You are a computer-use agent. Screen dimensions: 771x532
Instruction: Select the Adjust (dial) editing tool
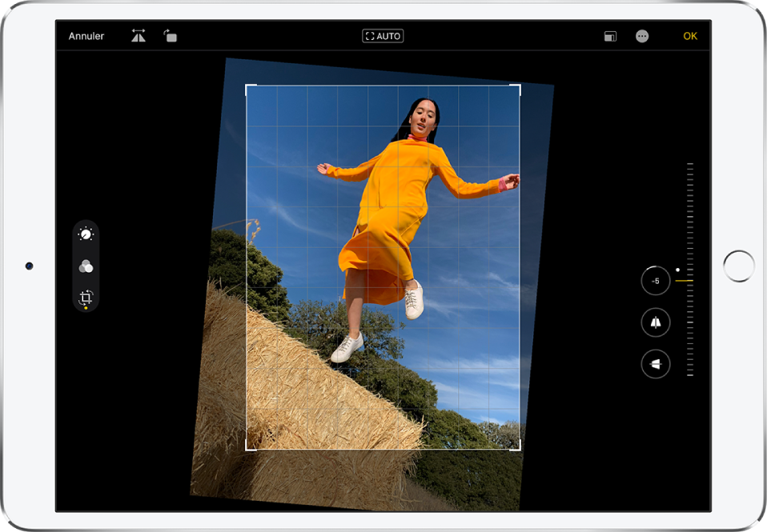[x=84, y=233]
